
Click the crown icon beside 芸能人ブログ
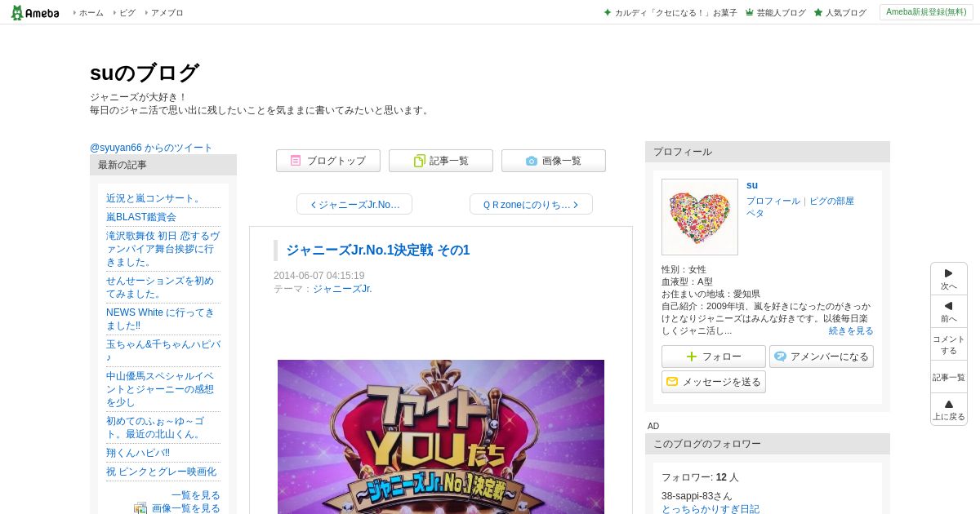[x=749, y=12]
